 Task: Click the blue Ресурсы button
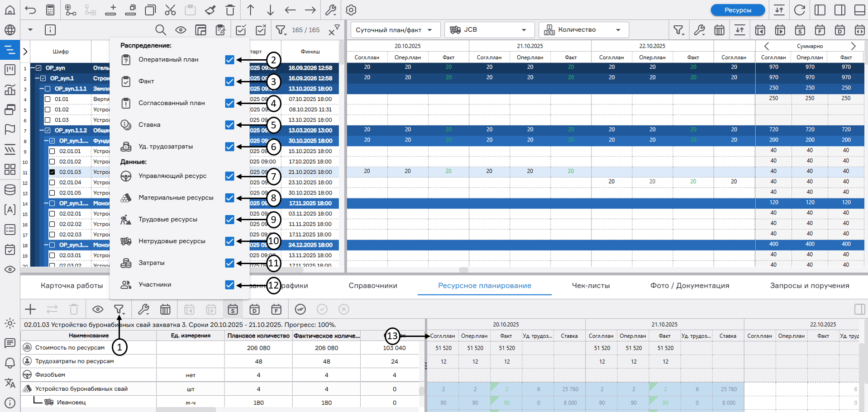(738, 10)
